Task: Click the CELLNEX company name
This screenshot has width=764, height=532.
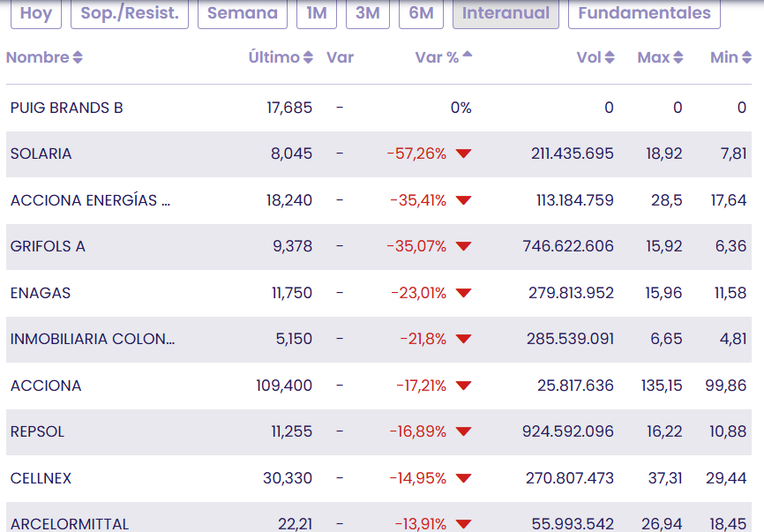Action: pyautogui.click(x=41, y=478)
